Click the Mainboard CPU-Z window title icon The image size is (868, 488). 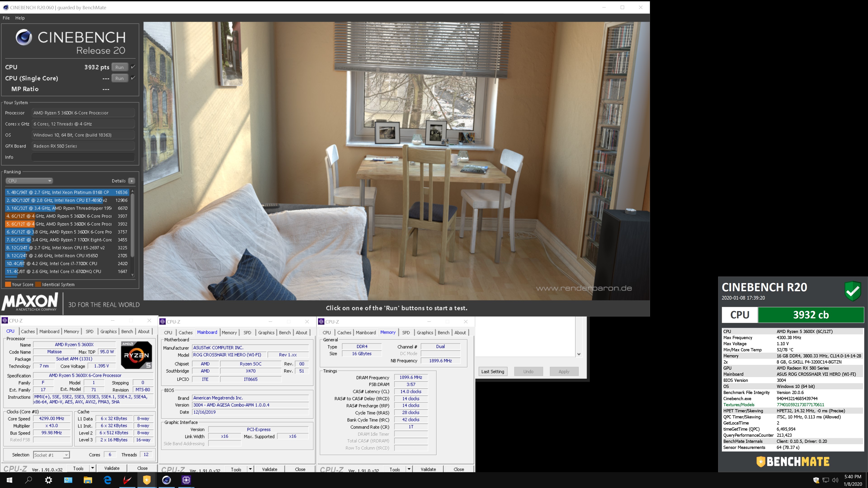point(163,322)
